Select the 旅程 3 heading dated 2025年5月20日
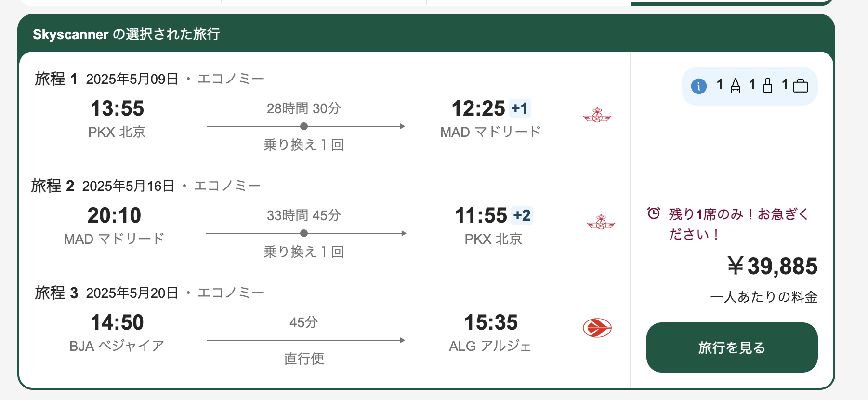This screenshot has width=868, height=400. (x=149, y=293)
